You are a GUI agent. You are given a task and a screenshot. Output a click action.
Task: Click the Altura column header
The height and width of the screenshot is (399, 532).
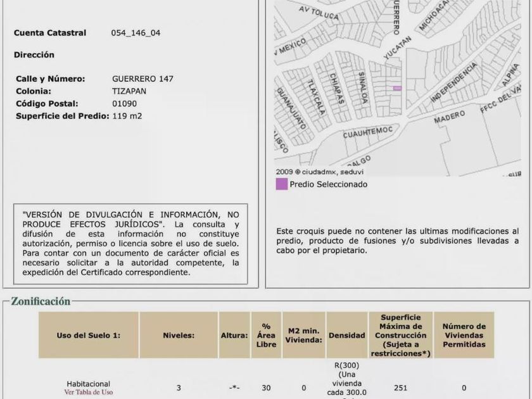(x=234, y=335)
